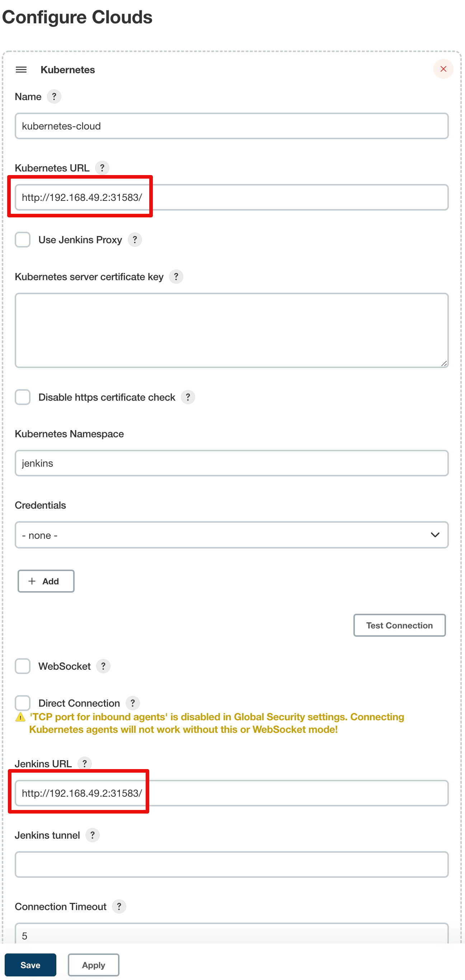
Task: Click the Save button
Action: point(30,965)
